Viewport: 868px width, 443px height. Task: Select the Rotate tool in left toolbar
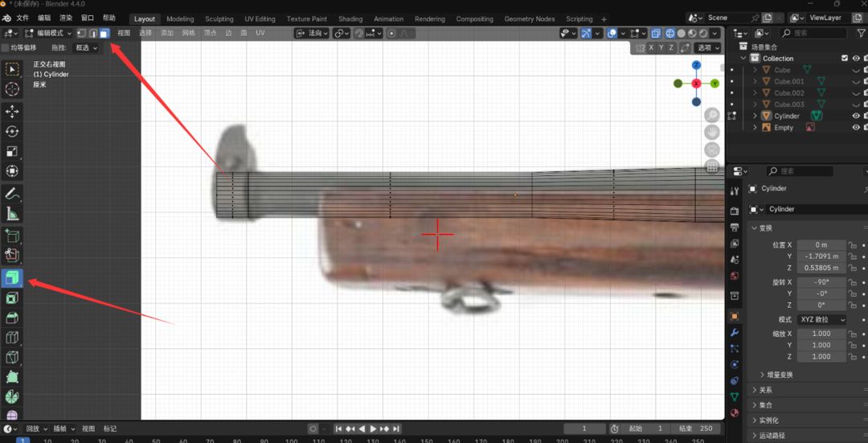[11, 131]
